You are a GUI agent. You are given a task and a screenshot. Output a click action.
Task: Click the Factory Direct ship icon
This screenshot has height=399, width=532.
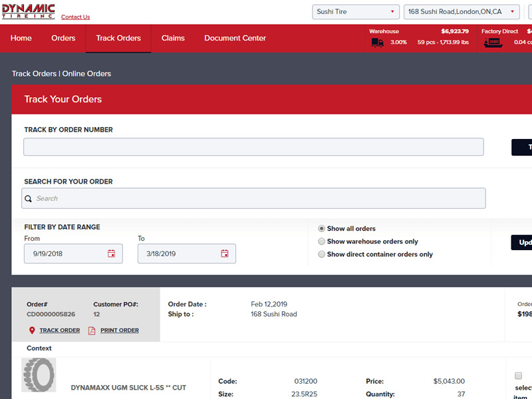[x=493, y=43]
